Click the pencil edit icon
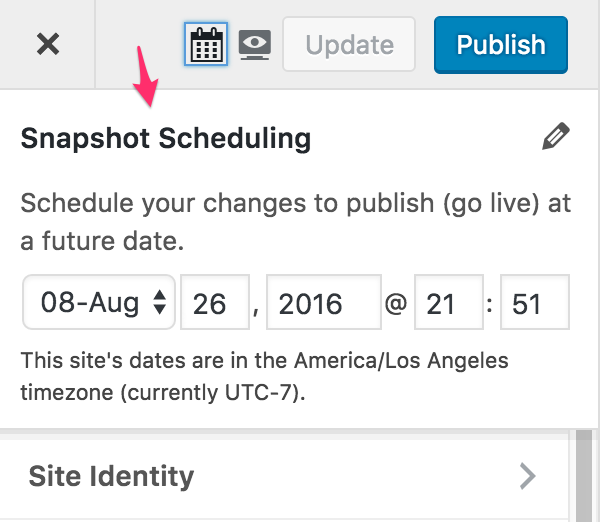 click(555, 138)
